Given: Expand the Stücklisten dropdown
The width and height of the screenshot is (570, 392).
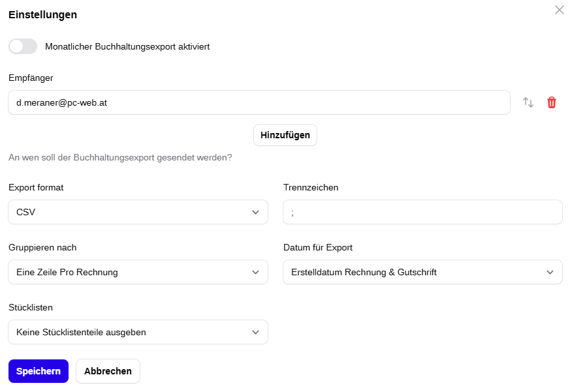Looking at the screenshot, I should click(138, 332).
